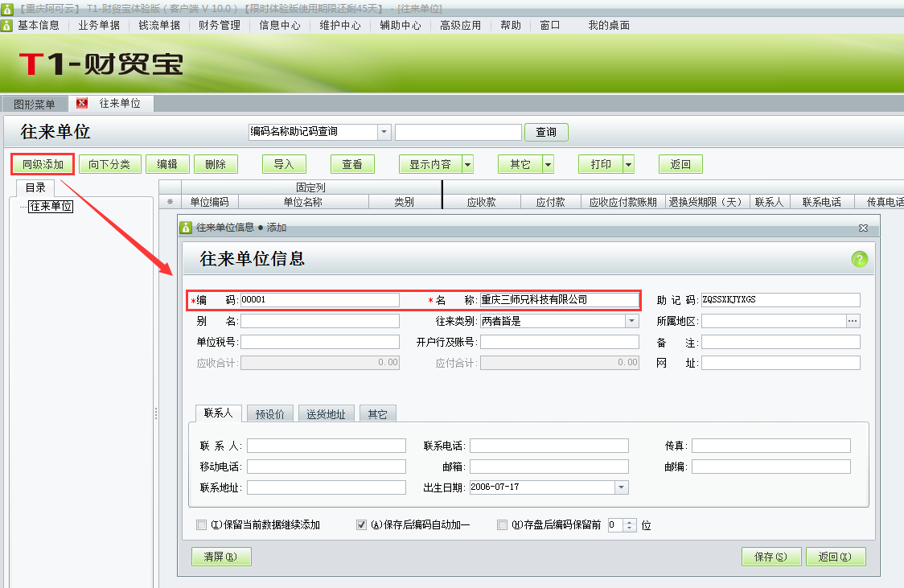Check the 存盘后编码保留前 option
The image size is (904, 588).
click(502, 524)
